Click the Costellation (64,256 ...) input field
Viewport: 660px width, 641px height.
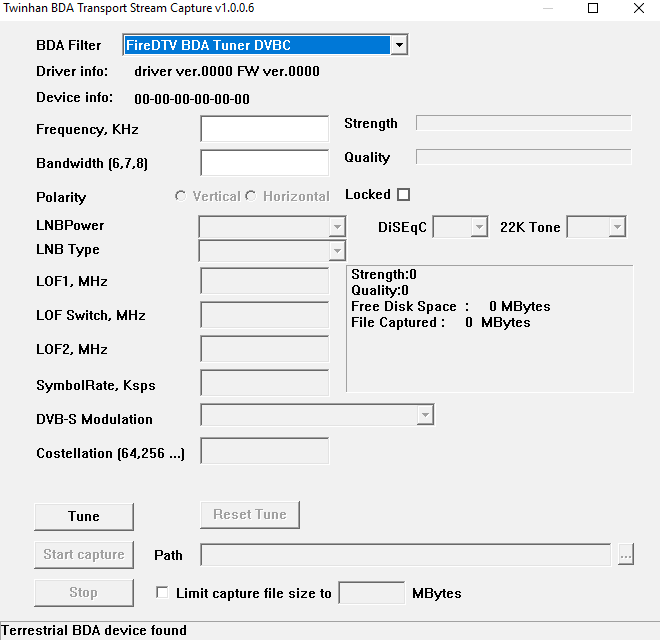(x=264, y=451)
